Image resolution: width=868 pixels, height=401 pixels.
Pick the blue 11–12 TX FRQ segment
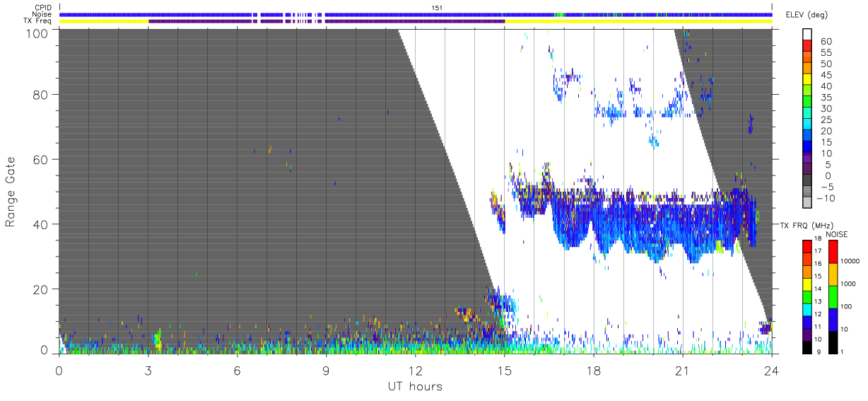[807, 320]
